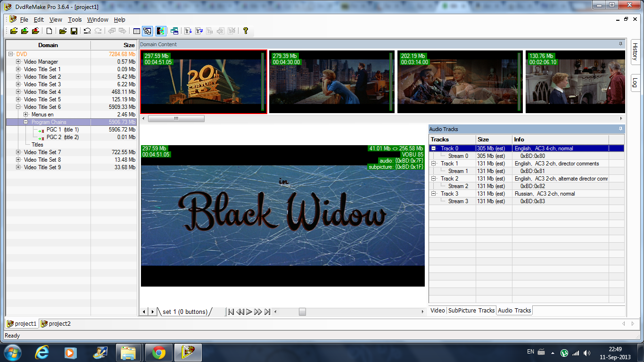Skip to the last frame of preview
This screenshot has height=362, width=644.
tap(267, 312)
